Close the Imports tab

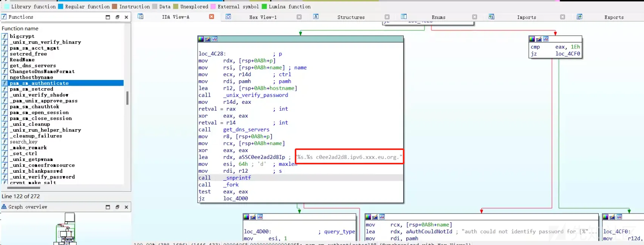pos(562,17)
